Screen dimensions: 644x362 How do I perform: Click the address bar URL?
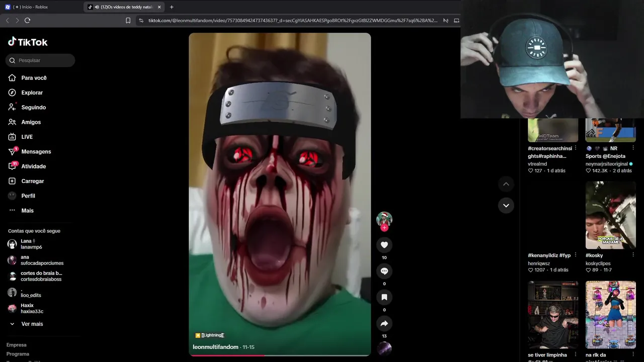[293, 21]
